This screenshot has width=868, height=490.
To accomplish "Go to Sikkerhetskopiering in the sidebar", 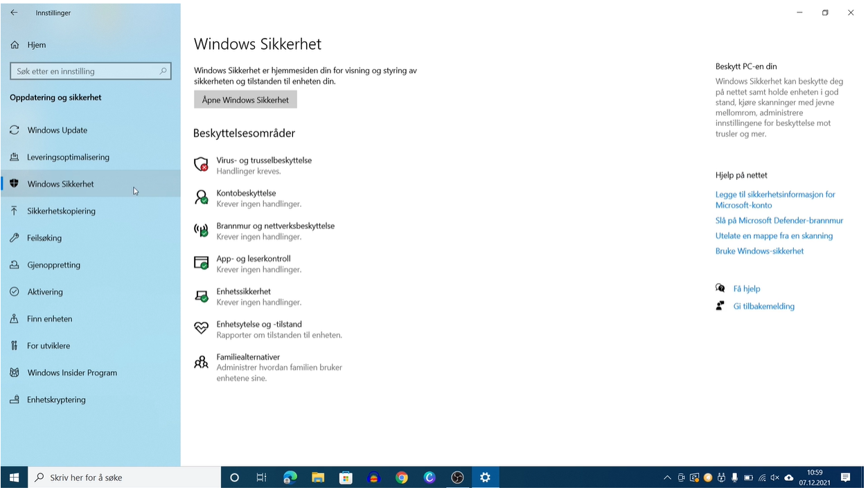I will pos(61,211).
